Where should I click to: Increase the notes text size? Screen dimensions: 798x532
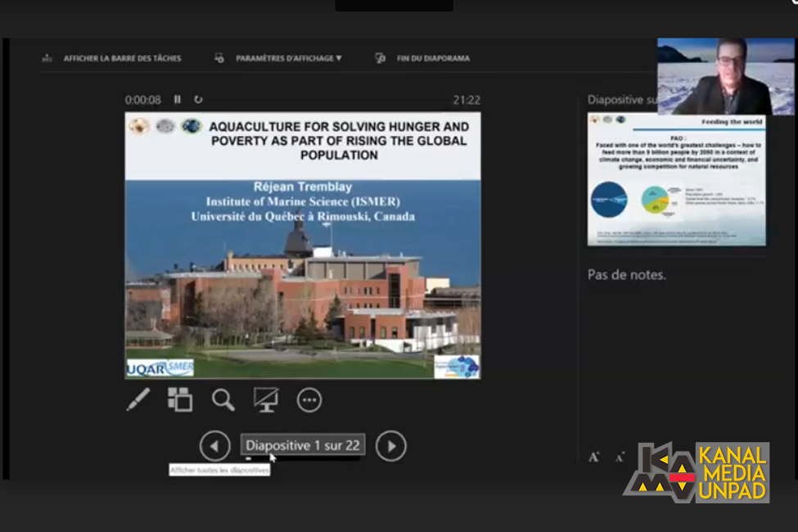[x=593, y=457]
